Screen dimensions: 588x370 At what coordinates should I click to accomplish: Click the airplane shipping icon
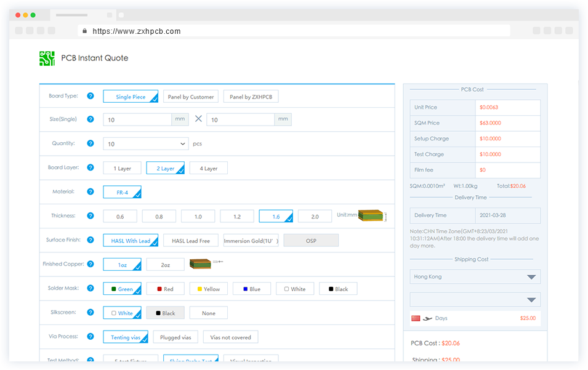click(427, 319)
